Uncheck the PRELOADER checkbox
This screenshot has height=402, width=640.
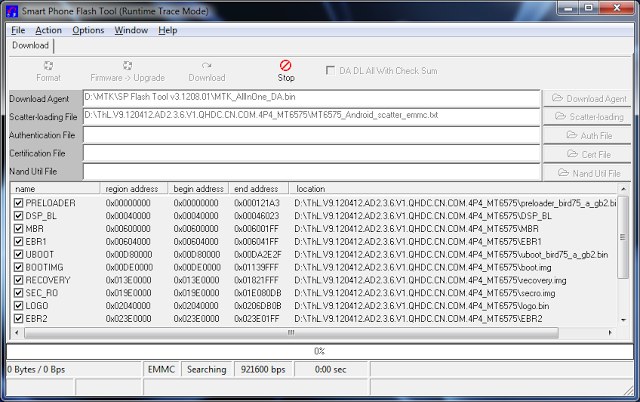[18, 203]
